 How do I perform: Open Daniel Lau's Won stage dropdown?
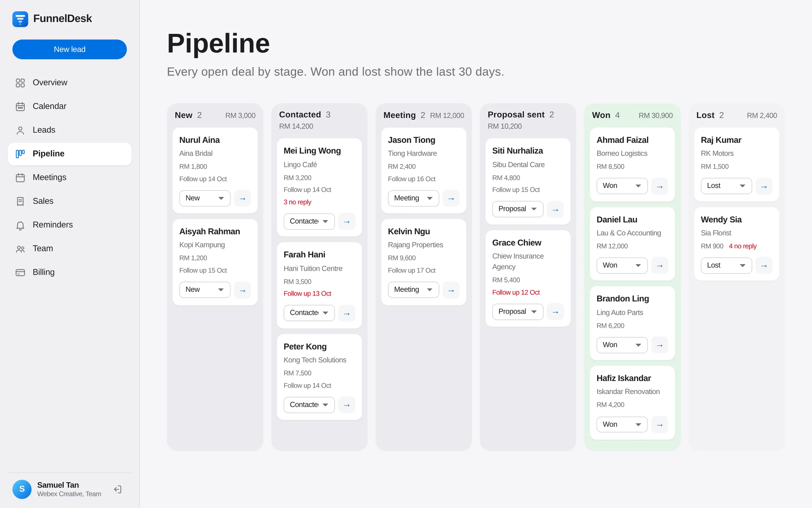click(622, 266)
